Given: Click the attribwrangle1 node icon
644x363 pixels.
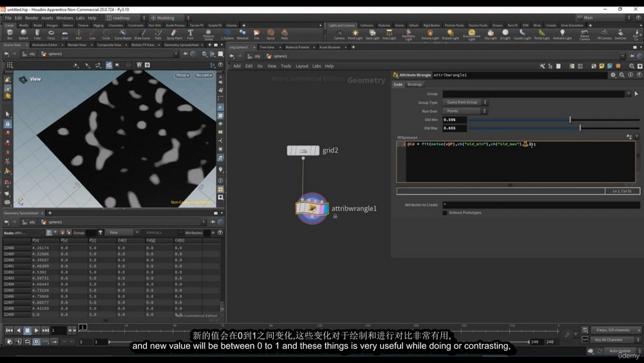Looking at the screenshot, I should point(312,208).
